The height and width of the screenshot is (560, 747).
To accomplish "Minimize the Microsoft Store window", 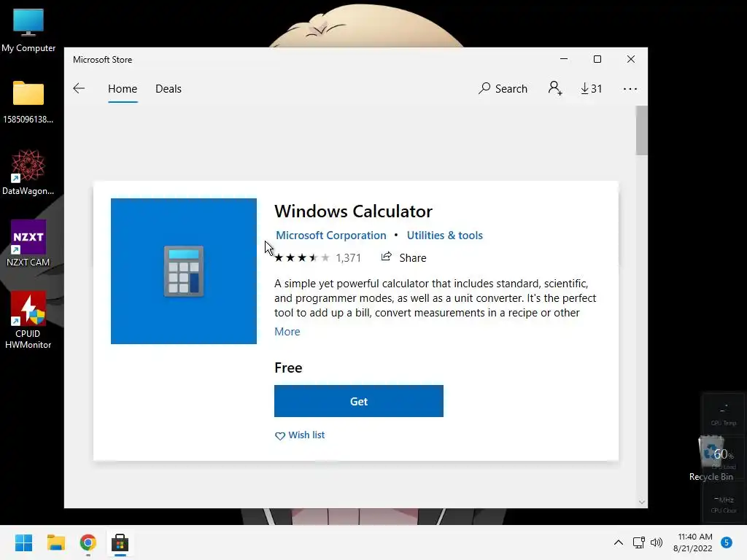I will click(564, 59).
